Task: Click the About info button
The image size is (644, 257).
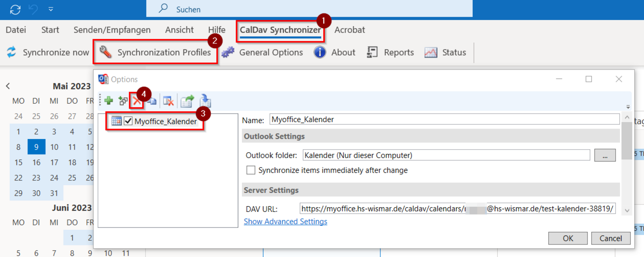Action: [334, 53]
